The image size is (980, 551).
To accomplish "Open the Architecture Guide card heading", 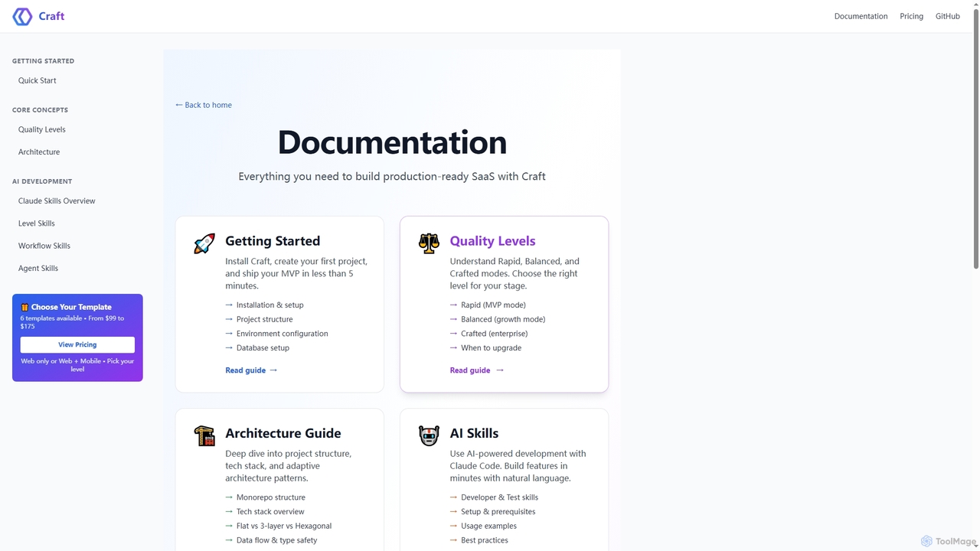I will coord(283,433).
